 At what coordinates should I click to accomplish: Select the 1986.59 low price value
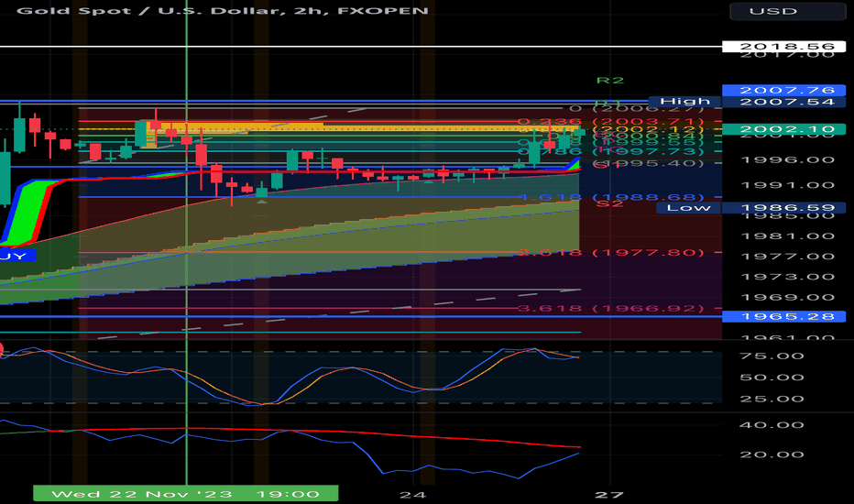783,208
